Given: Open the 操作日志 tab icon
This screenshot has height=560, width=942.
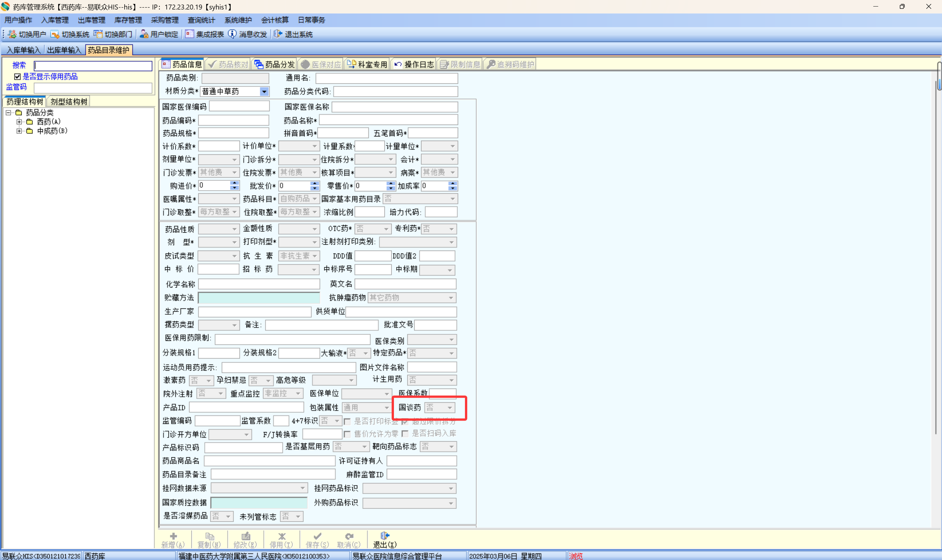Looking at the screenshot, I should [x=398, y=64].
